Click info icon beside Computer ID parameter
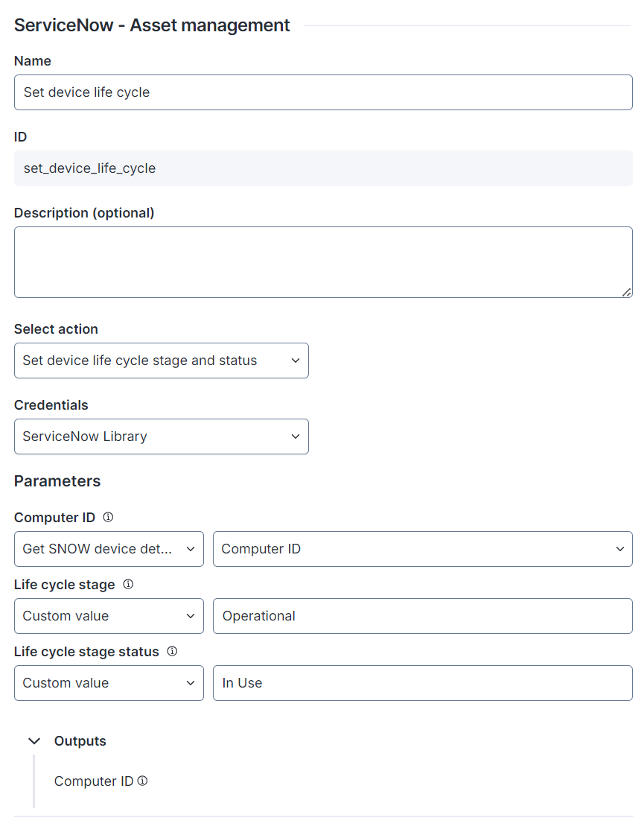644x838 pixels. click(x=108, y=517)
